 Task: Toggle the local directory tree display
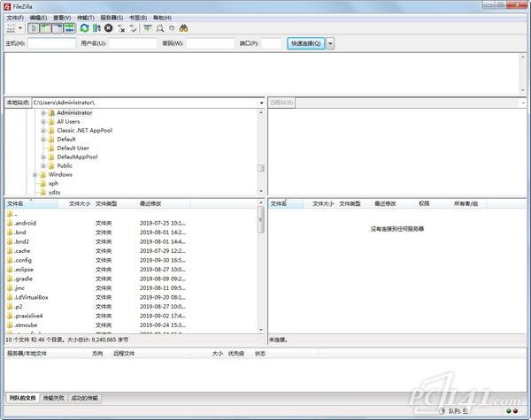(x=45, y=28)
